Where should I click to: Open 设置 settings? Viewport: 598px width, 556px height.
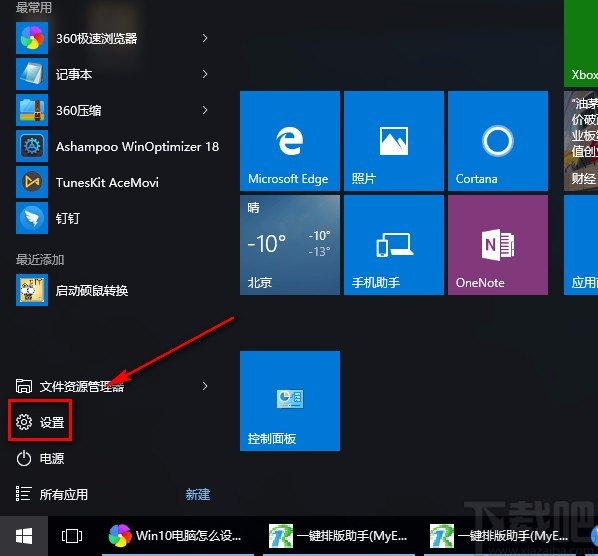coord(40,422)
